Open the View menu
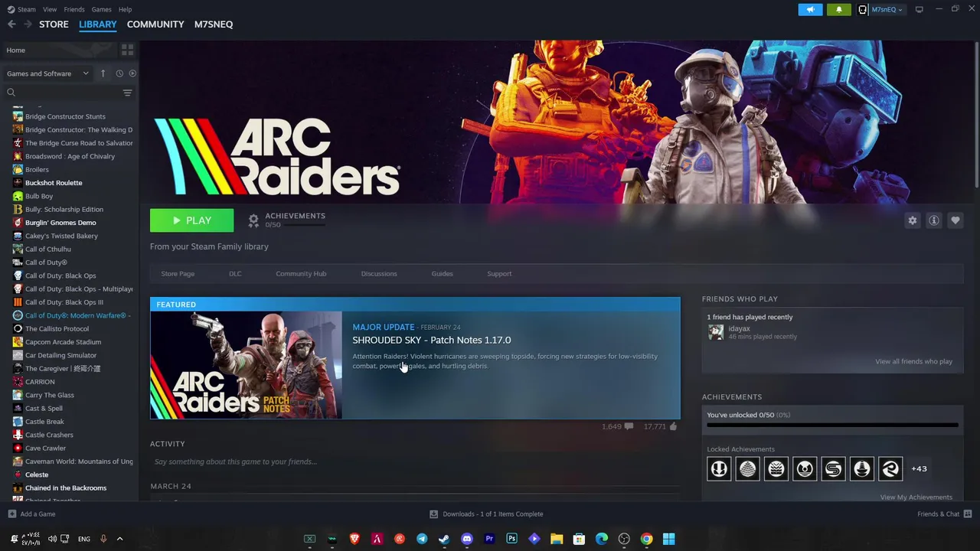Screen dimensions: 980x551 tap(50, 9)
